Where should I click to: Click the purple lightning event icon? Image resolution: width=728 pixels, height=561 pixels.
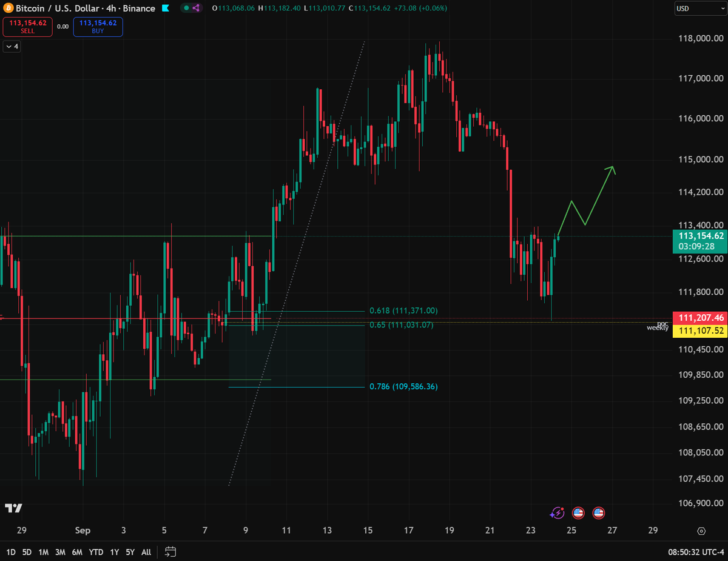557,513
